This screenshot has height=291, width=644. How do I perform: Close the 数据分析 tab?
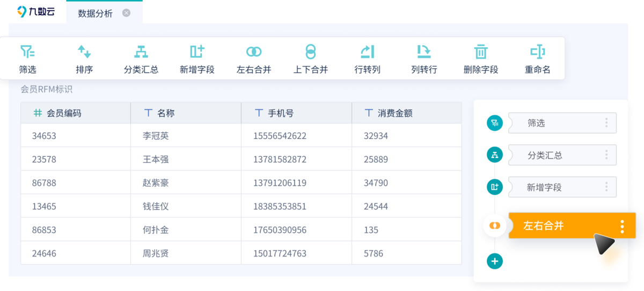126,13
